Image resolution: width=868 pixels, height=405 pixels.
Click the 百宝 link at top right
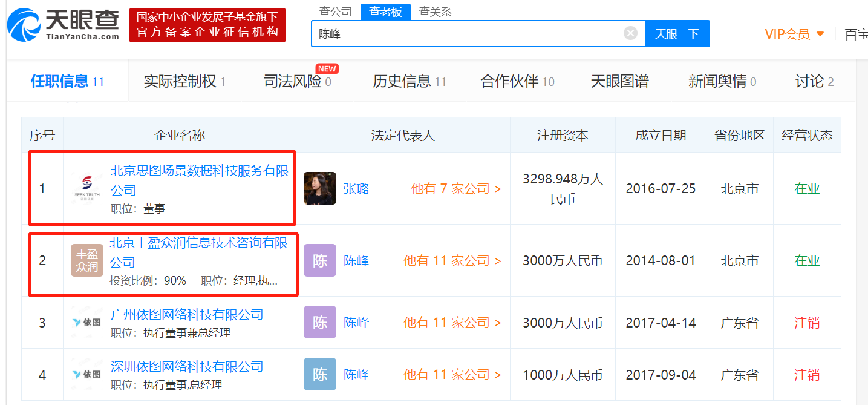pyautogui.click(x=856, y=35)
